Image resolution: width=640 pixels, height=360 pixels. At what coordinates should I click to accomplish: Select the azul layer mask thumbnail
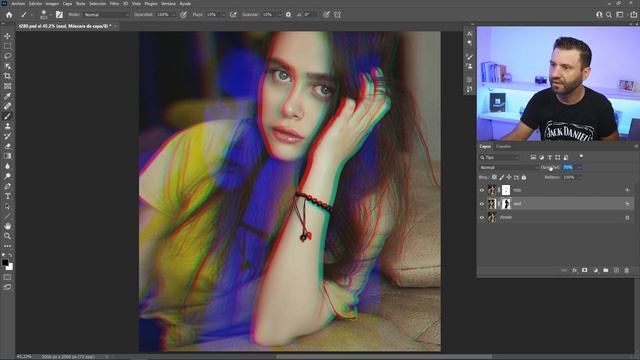coord(506,204)
